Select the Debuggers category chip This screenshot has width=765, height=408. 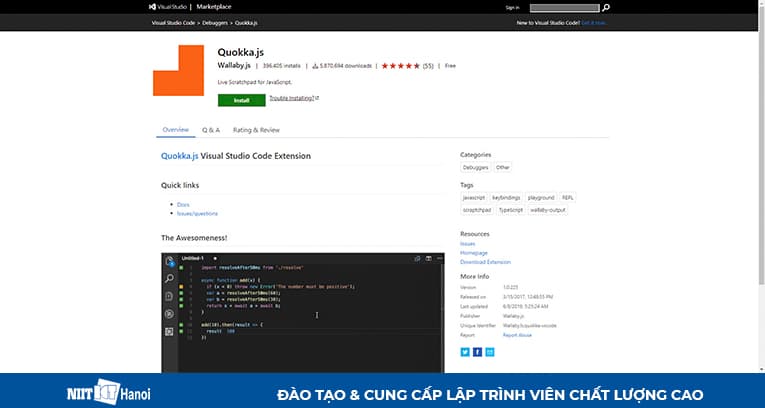[476, 167]
